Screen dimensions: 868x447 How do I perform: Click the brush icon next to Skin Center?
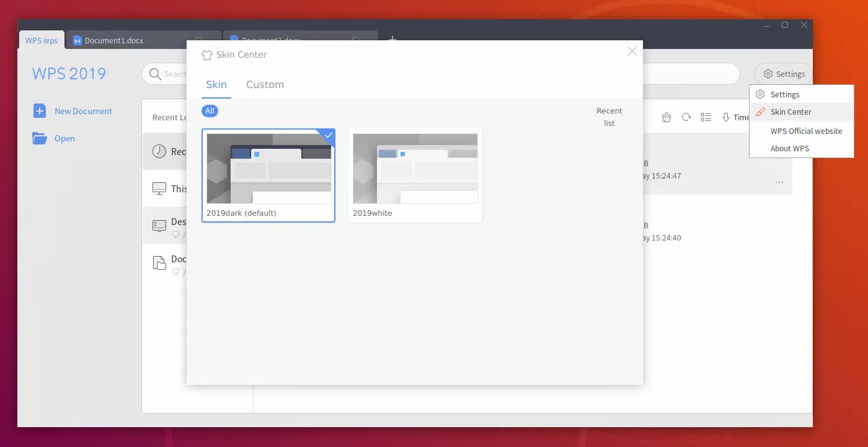[x=760, y=112]
